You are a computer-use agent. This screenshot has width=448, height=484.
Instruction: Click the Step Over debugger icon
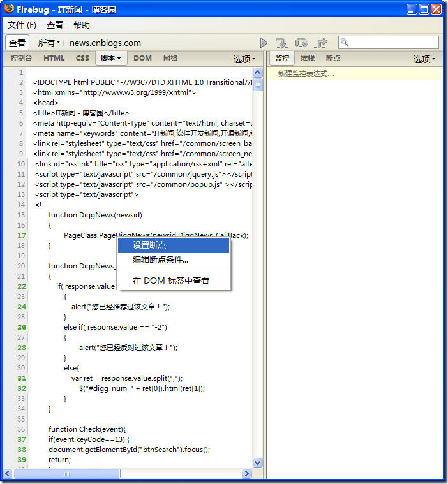coord(302,43)
